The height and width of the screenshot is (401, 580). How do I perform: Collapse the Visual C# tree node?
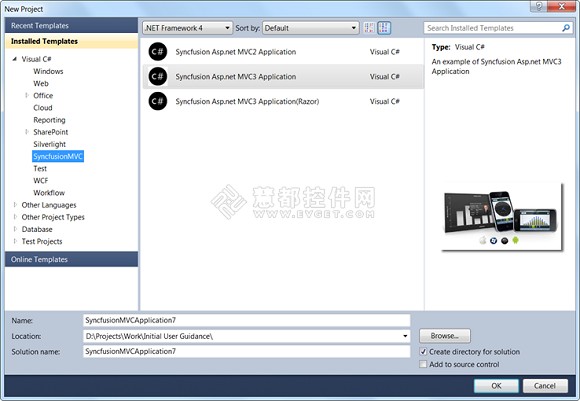coord(15,59)
